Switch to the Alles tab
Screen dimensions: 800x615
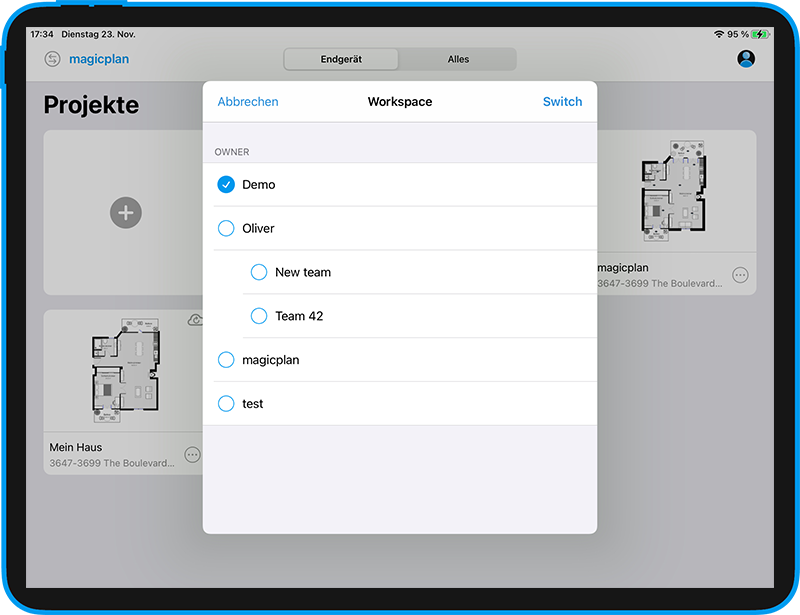coord(458,59)
